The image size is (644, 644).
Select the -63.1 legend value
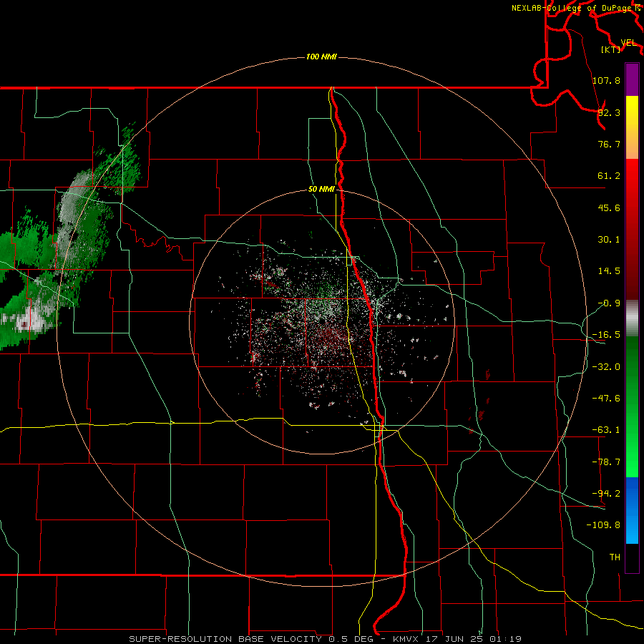606,430
